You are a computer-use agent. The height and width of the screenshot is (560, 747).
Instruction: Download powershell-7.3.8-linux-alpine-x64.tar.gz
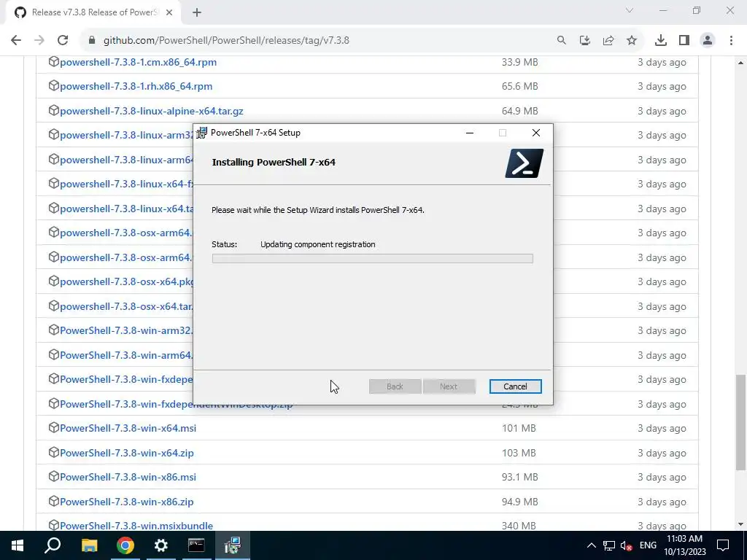coord(152,111)
